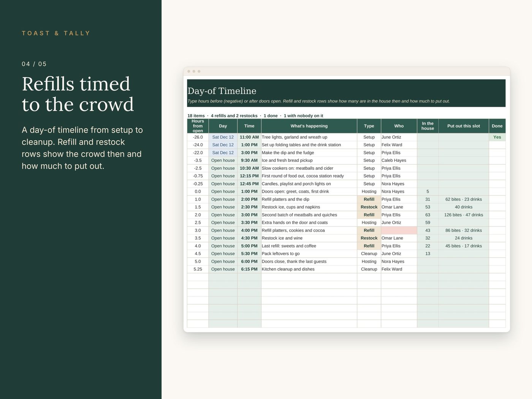The width and height of the screenshot is (532, 399).
Task: Click the 'Yes' done cell for tree lights
Action: (x=497, y=137)
